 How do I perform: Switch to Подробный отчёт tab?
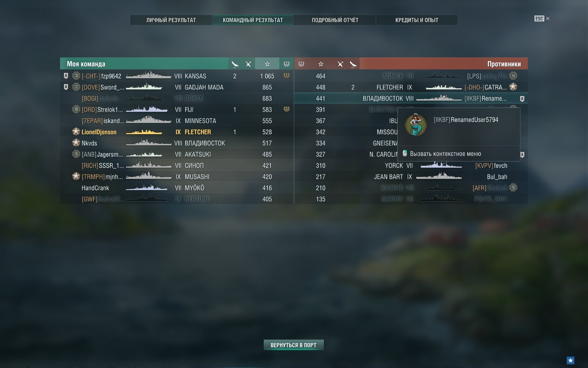click(335, 20)
